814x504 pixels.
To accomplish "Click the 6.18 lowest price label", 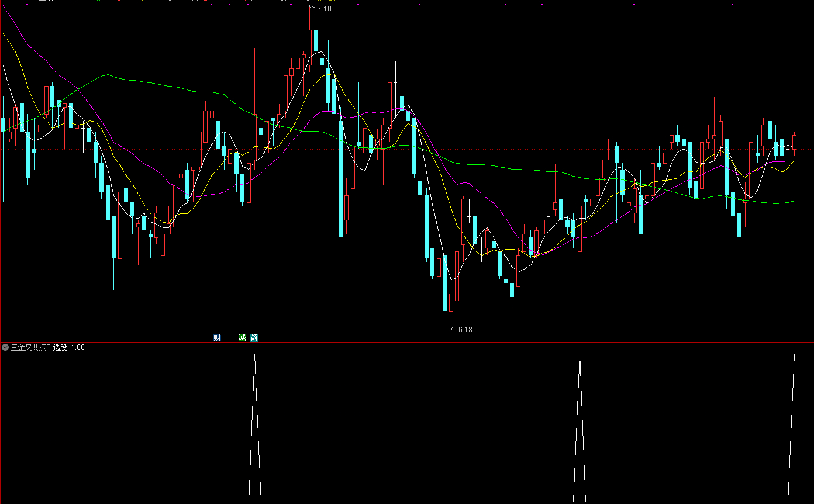I will click(x=464, y=329).
